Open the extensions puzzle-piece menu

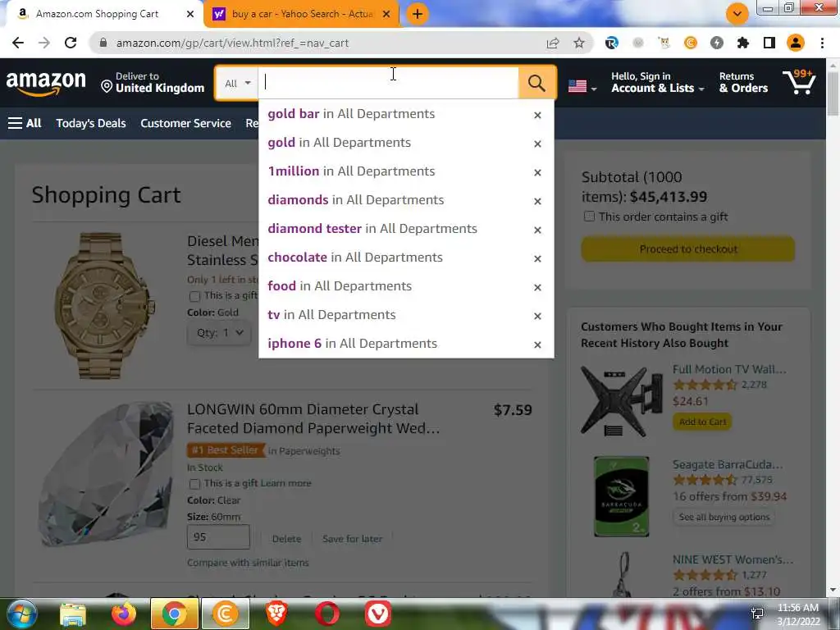coord(743,43)
